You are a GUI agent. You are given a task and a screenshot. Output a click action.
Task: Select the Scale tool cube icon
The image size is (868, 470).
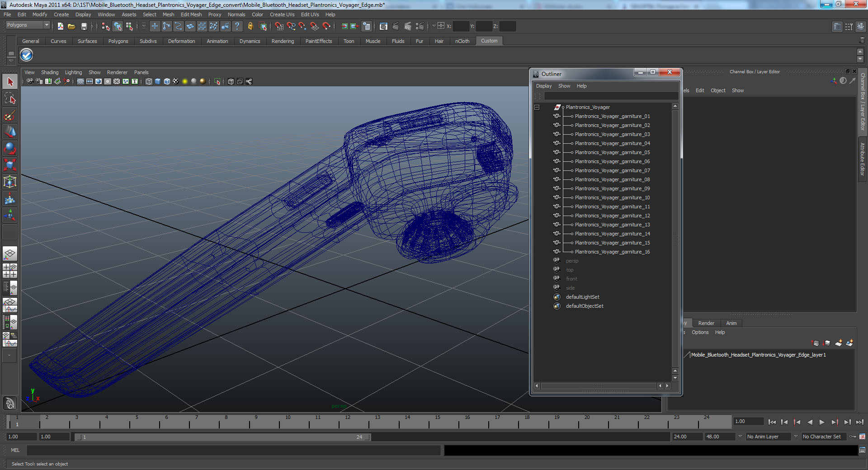coord(10,164)
